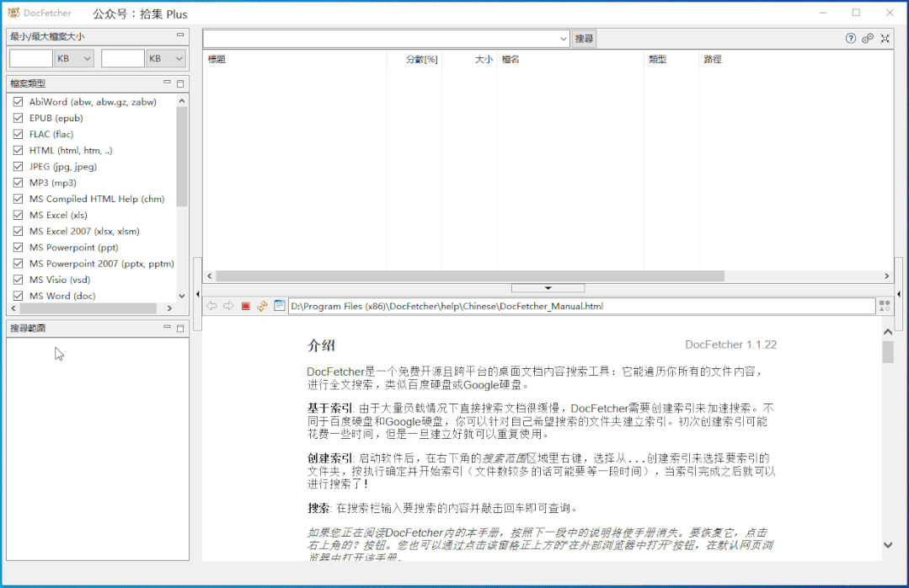Sort results by 檔名 column
Screen dimensions: 909x588
(x=570, y=59)
